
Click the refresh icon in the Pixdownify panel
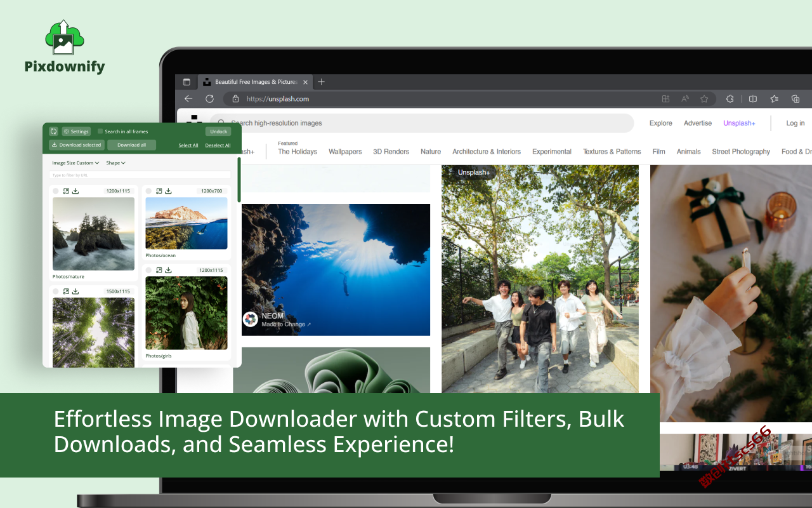click(54, 131)
